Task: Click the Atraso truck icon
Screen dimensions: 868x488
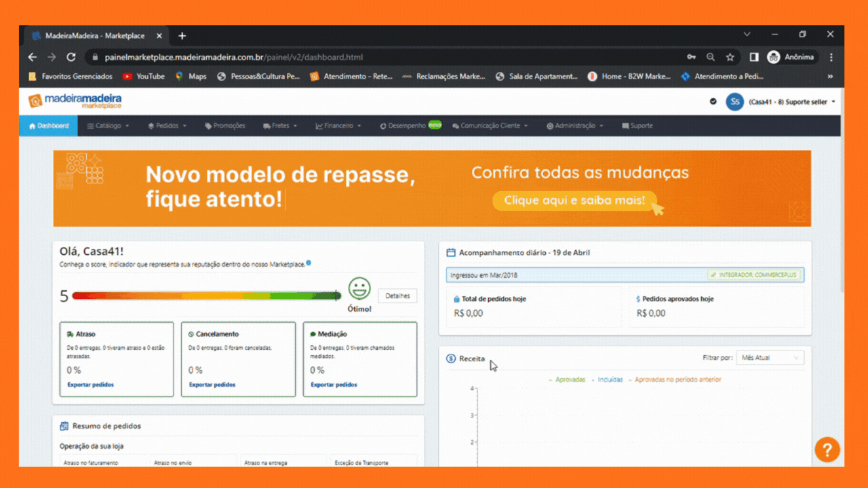Action: point(71,334)
